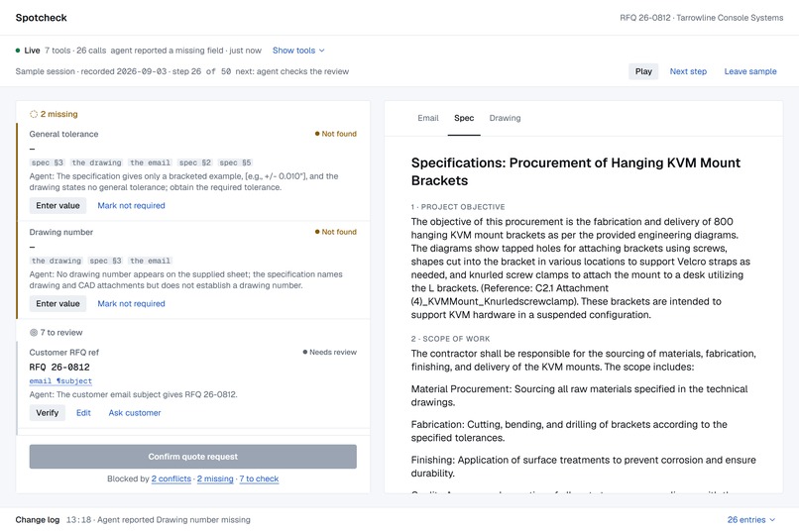Verify the Customer RFQ ref
The height and width of the screenshot is (532, 799).
[x=48, y=413]
